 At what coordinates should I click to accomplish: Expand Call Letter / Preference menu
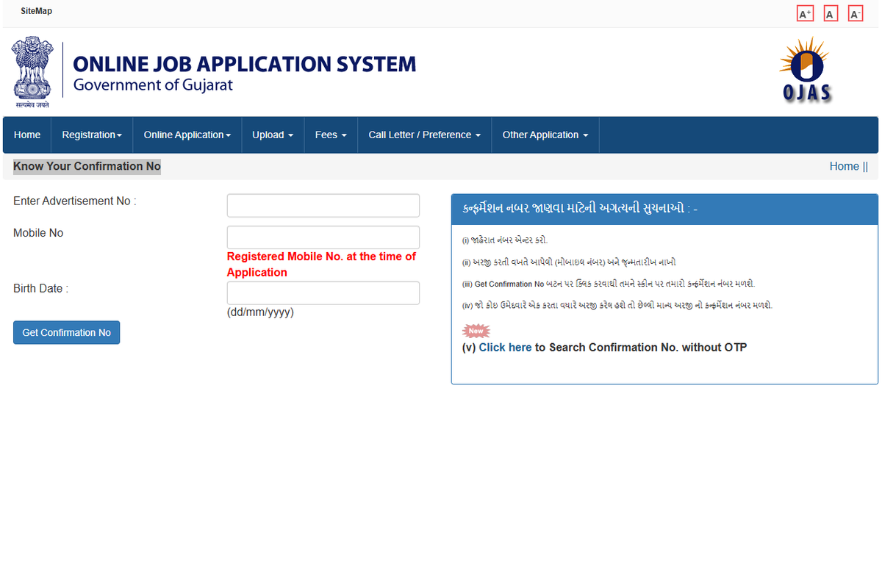[425, 135]
